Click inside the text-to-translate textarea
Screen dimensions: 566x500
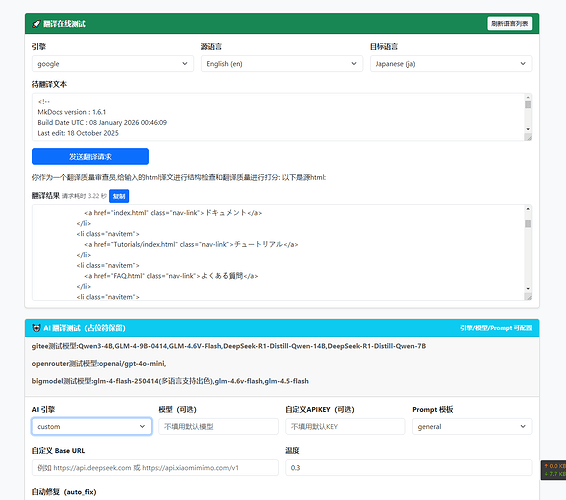click(x=278, y=117)
